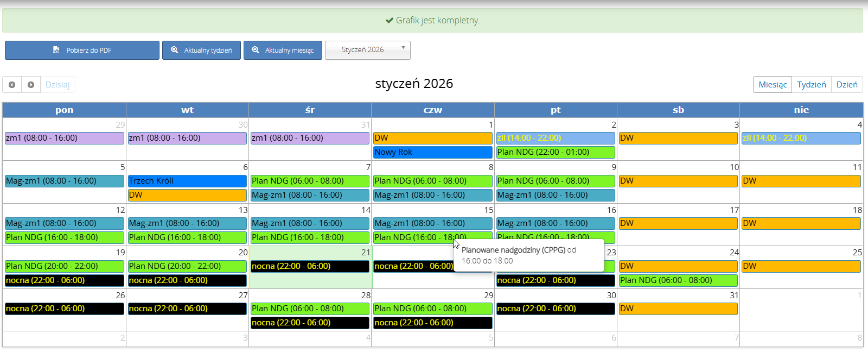Click zm1 shift on Monday 29
Image resolution: width=868 pixels, height=352 pixels.
pyautogui.click(x=64, y=138)
